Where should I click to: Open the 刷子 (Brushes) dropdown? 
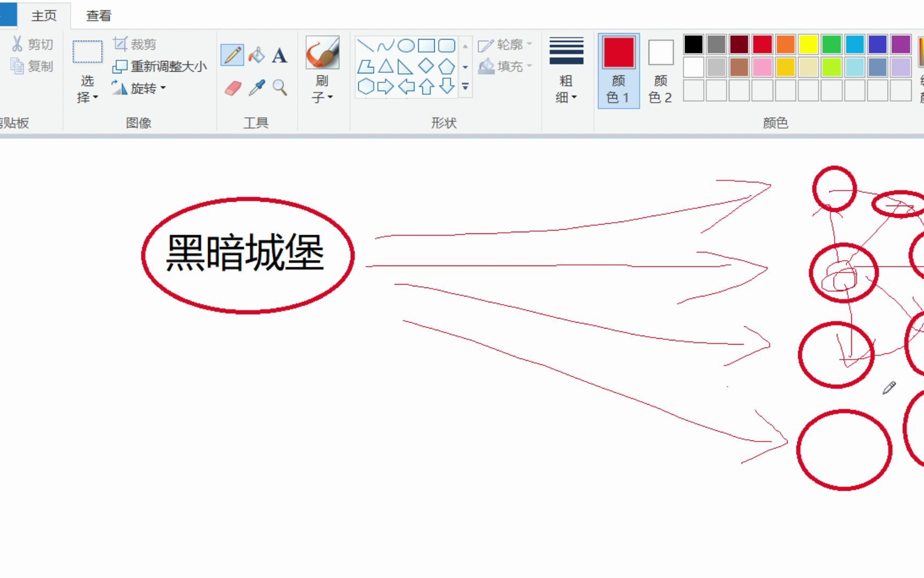pos(322,89)
